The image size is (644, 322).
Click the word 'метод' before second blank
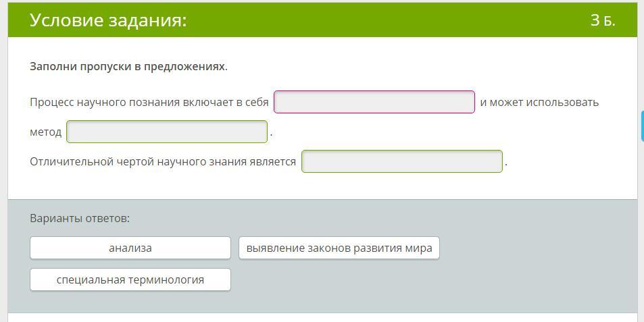coord(45,132)
